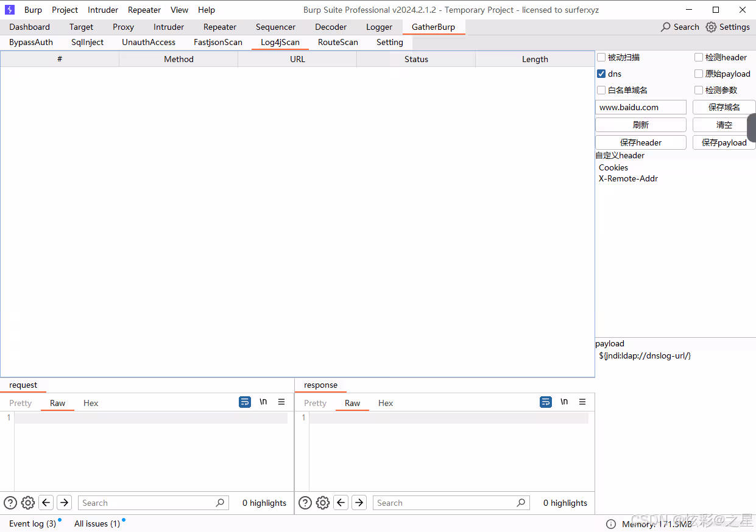Open response panel hamburger options menu

point(582,402)
